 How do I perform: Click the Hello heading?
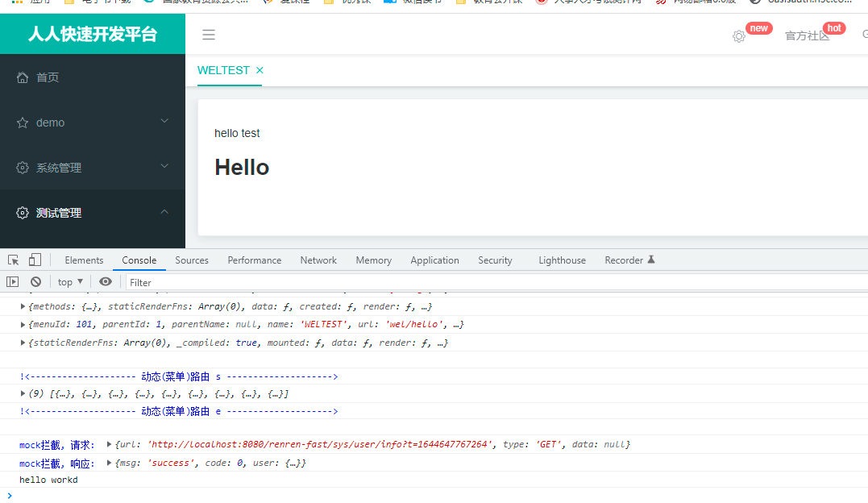242,168
